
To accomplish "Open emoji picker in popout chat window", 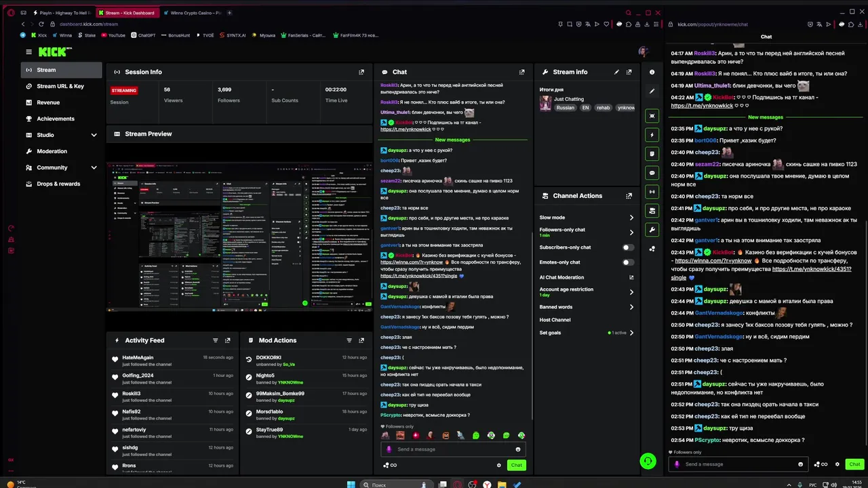I will (x=800, y=464).
